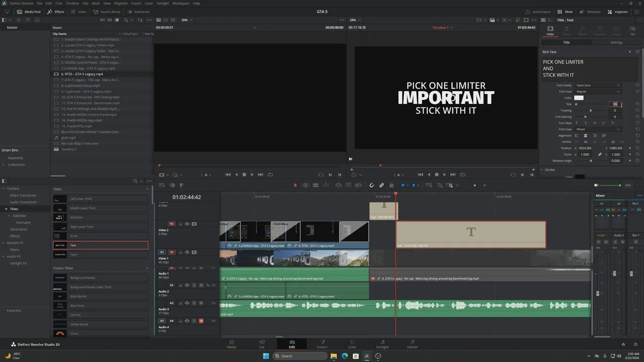
Task: Open timeline viewer zoom 28% dropdown
Action: pos(356,20)
